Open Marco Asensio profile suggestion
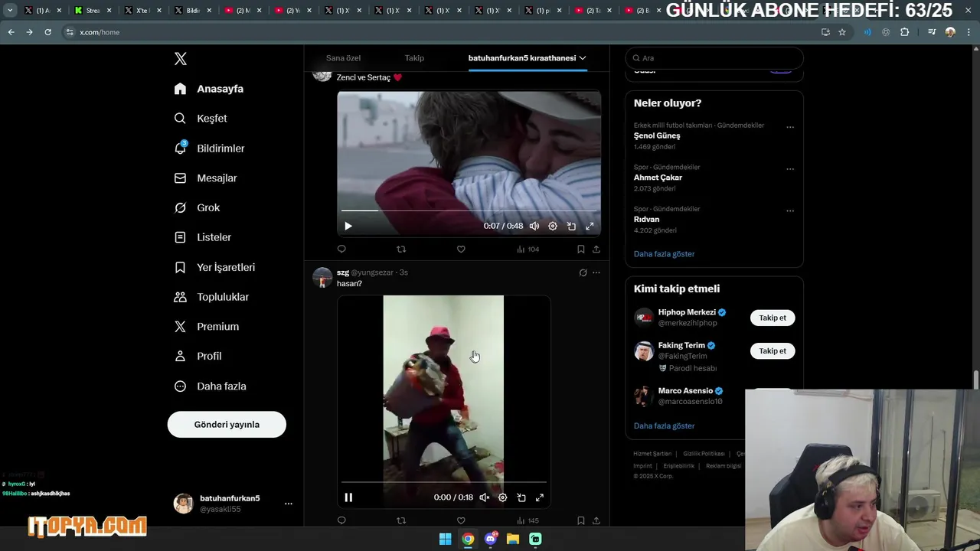Image resolution: width=980 pixels, height=551 pixels. click(685, 391)
